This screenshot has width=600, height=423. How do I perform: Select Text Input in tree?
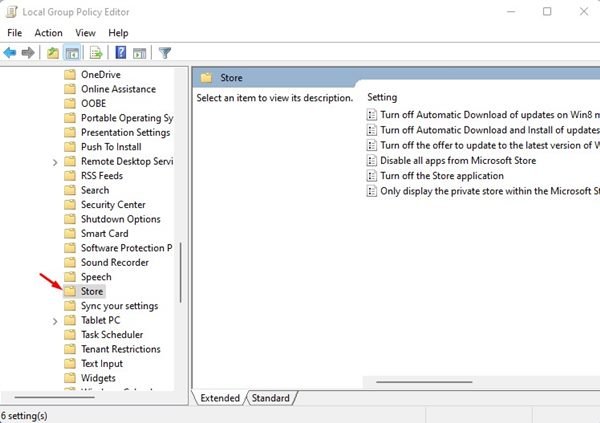(102, 364)
